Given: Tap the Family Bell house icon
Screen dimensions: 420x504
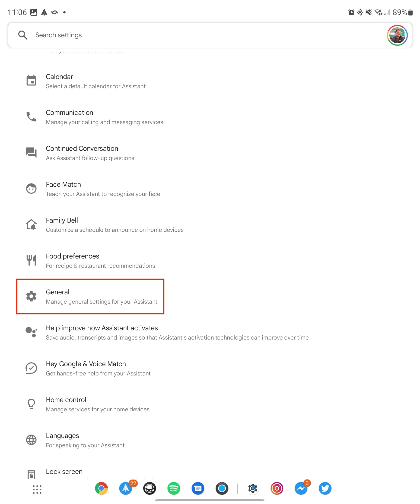Looking at the screenshot, I should point(31,224).
